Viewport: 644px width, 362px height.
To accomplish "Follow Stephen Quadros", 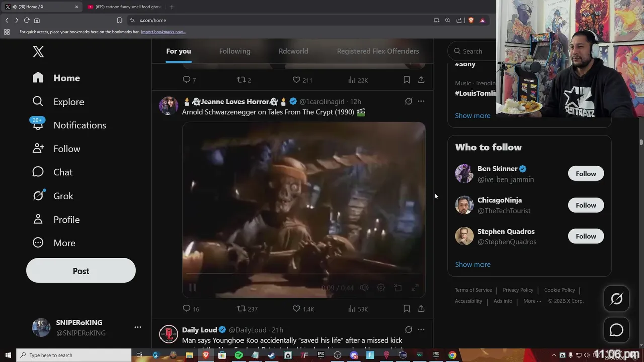I will tap(586, 236).
